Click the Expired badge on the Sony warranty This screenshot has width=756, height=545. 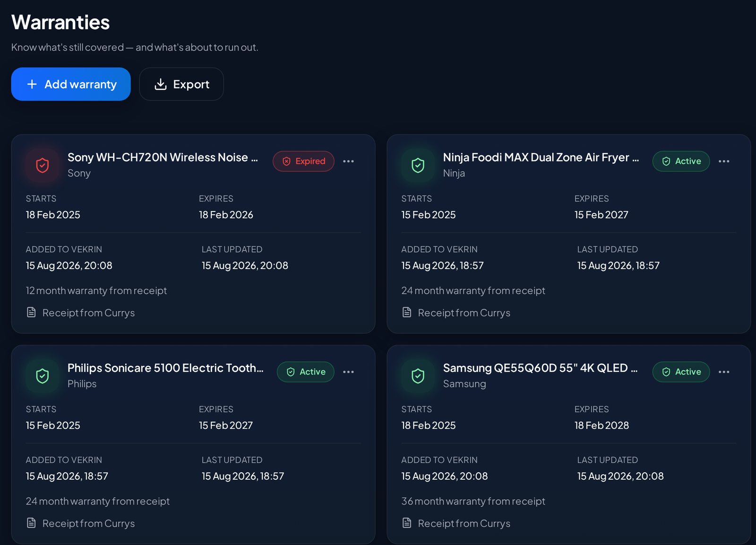[x=303, y=162]
